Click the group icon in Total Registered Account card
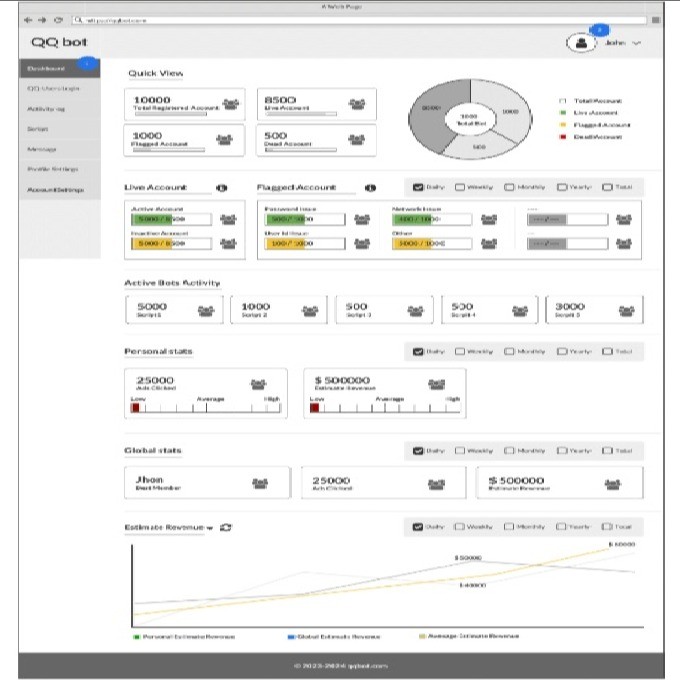The width and height of the screenshot is (680, 680). click(x=231, y=103)
